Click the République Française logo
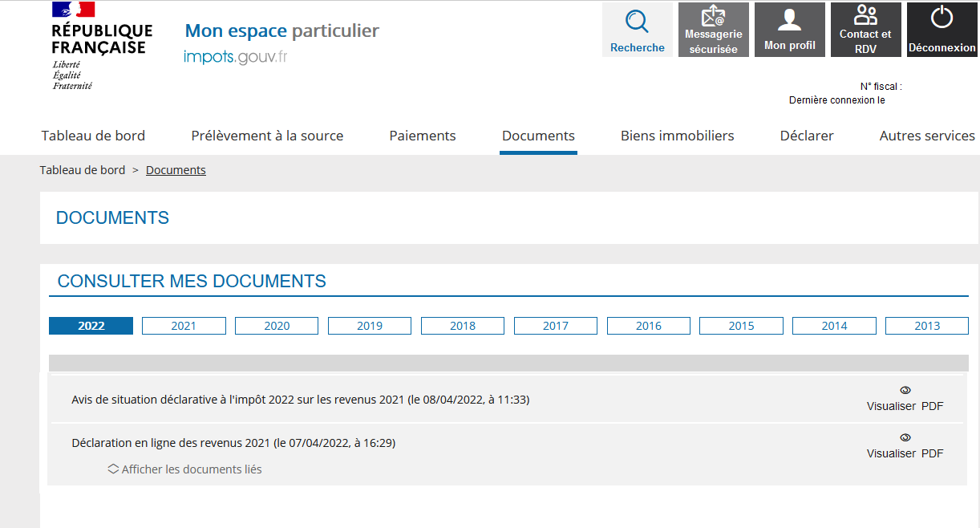 (x=102, y=46)
